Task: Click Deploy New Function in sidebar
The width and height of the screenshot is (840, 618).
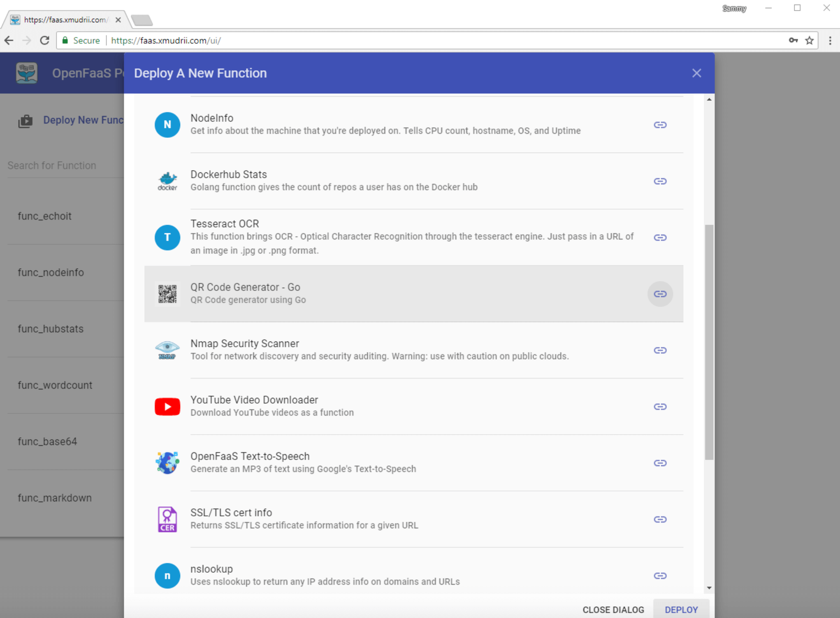Action: point(84,120)
